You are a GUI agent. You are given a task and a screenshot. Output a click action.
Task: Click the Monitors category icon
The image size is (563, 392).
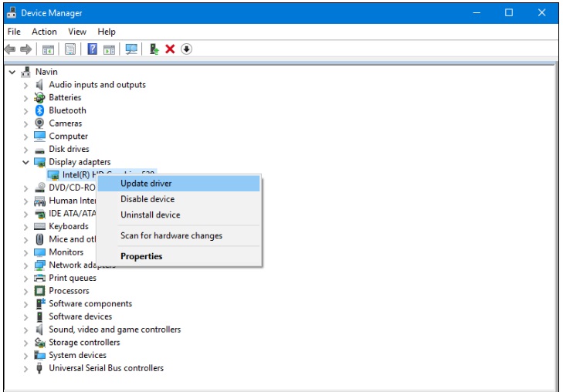click(39, 252)
